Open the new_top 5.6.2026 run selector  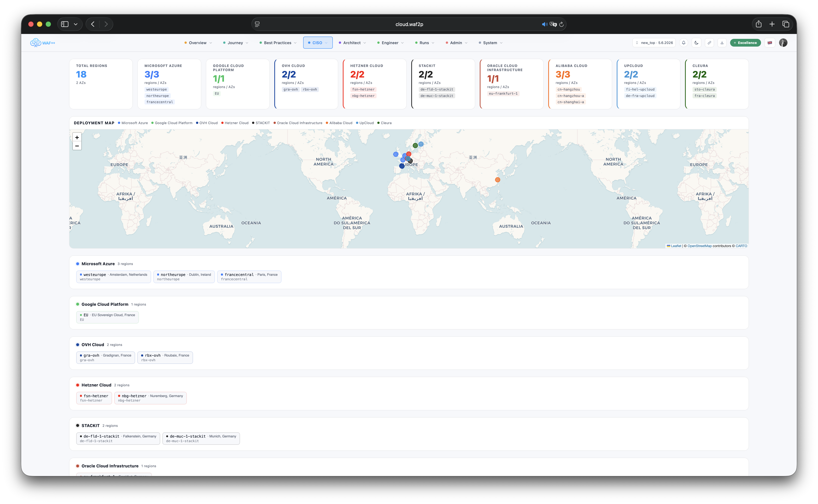[x=654, y=43]
